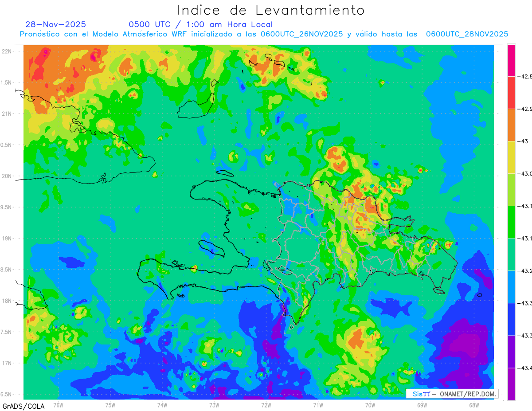Image resolution: width=532 pixels, height=411 pixels.
Task: Pick the yellow swatch in the colorbar
Action: 511,157
